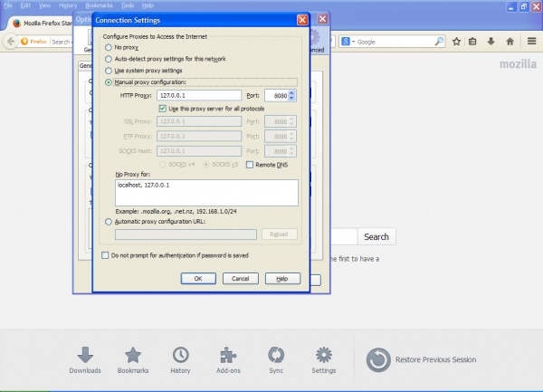
Task: Open Sync icon on start page
Action: pos(276,360)
